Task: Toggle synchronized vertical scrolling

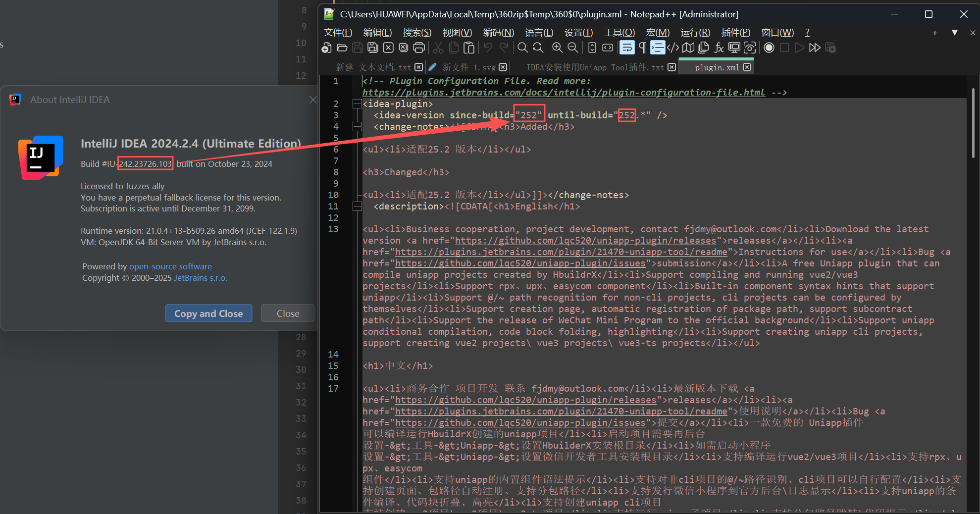Action: [592, 48]
